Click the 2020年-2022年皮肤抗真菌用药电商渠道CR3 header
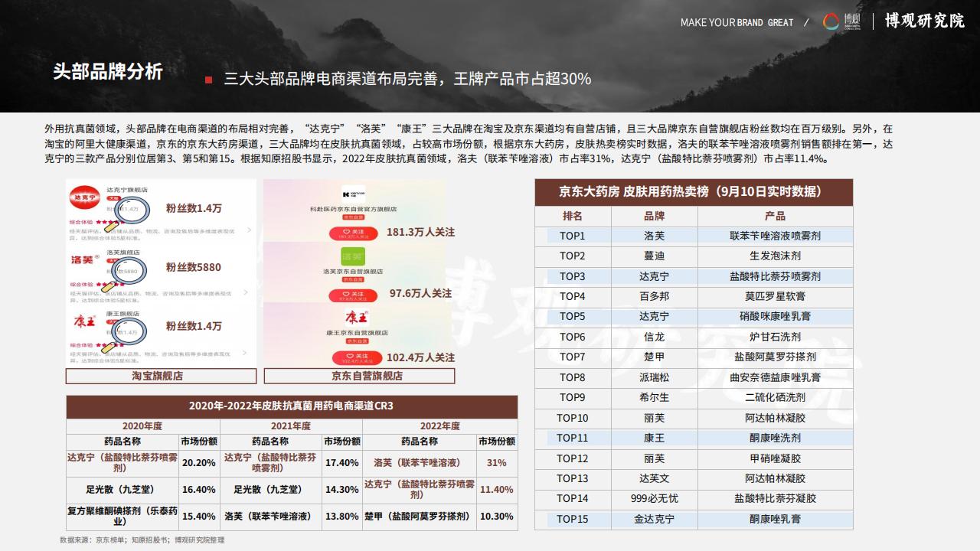This screenshot has height=551, width=980. [291, 406]
